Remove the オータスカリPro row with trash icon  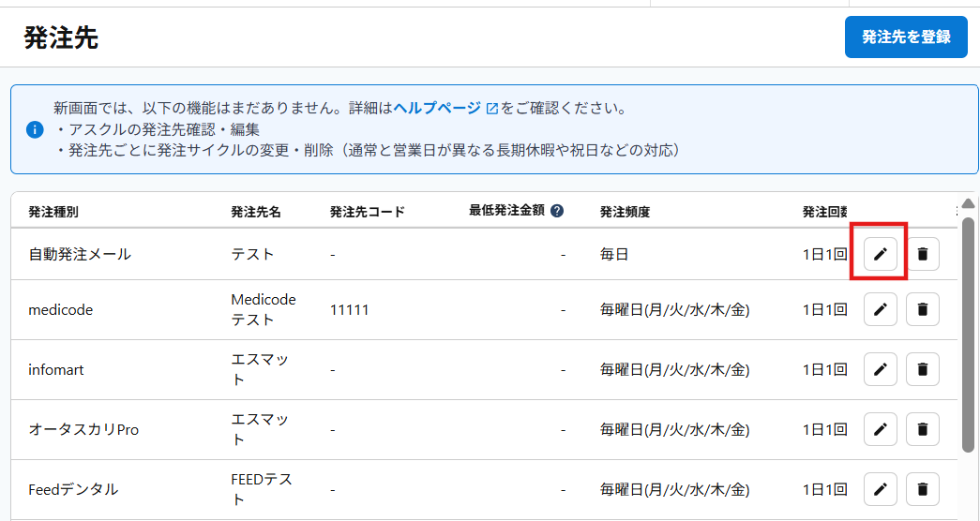(923, 429)
